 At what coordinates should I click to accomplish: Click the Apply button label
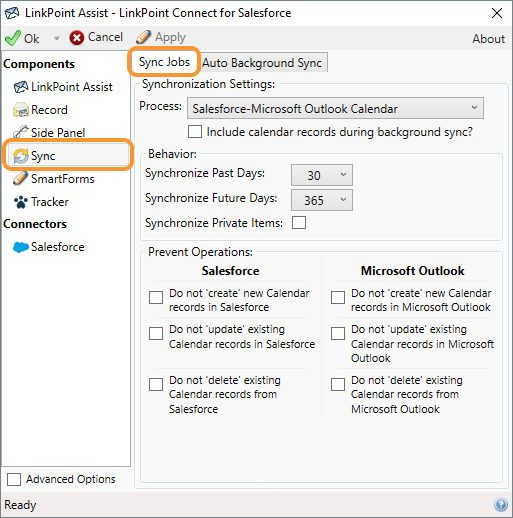[x=170, y=37]
